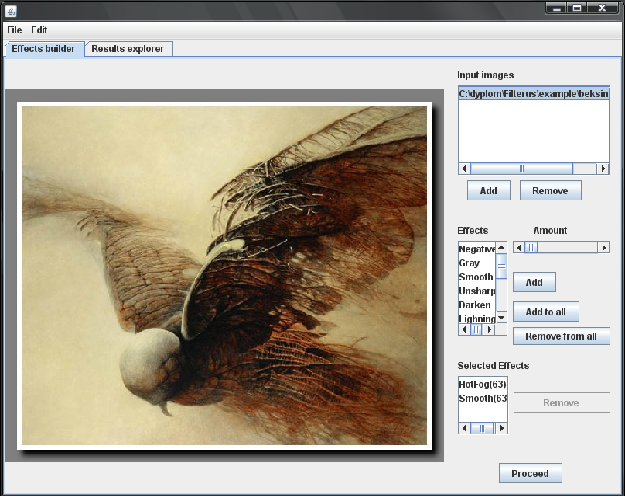
Task: Minimize the application window
Action: (557, 8)
